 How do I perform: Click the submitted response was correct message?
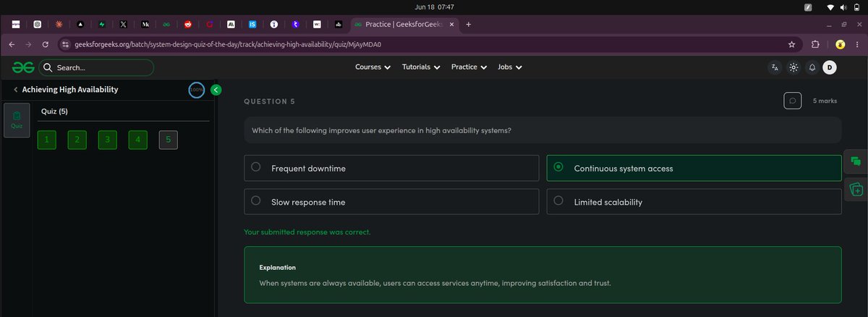[x=307, y=232]
